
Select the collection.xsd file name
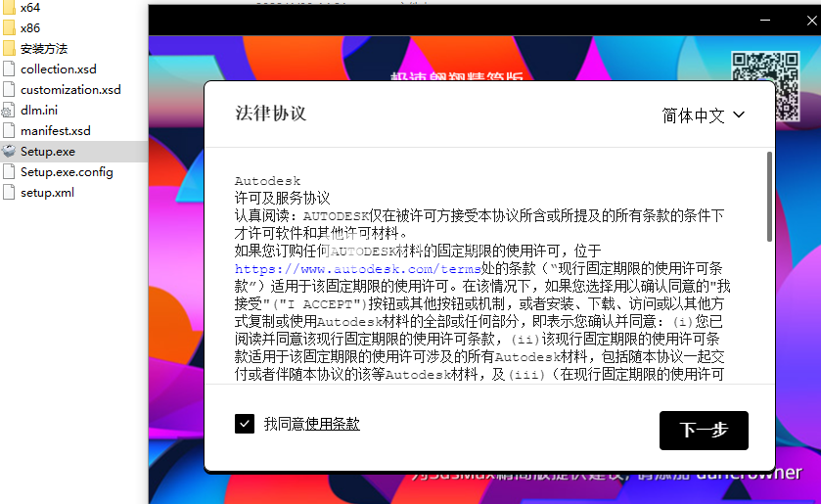pyautogui.click(x=58, y=69)
